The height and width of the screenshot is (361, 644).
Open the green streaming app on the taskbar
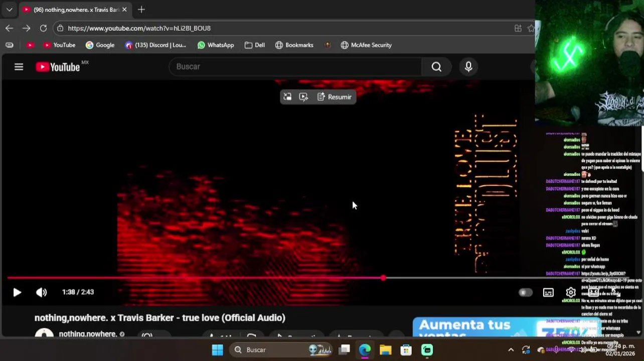point(427,350)
